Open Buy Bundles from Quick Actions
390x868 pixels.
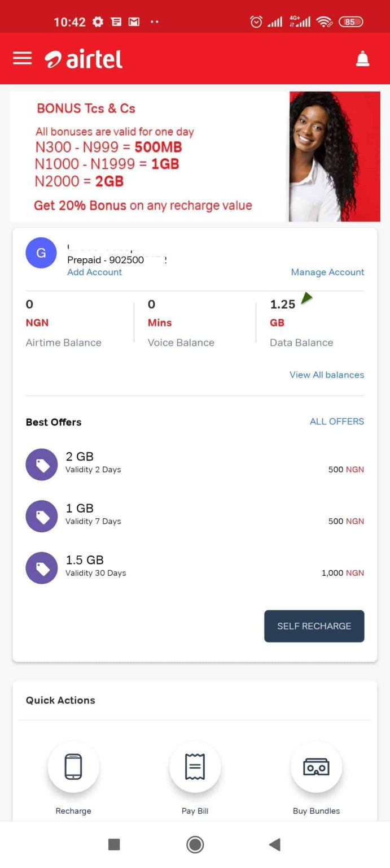click(x=316, y=767)
